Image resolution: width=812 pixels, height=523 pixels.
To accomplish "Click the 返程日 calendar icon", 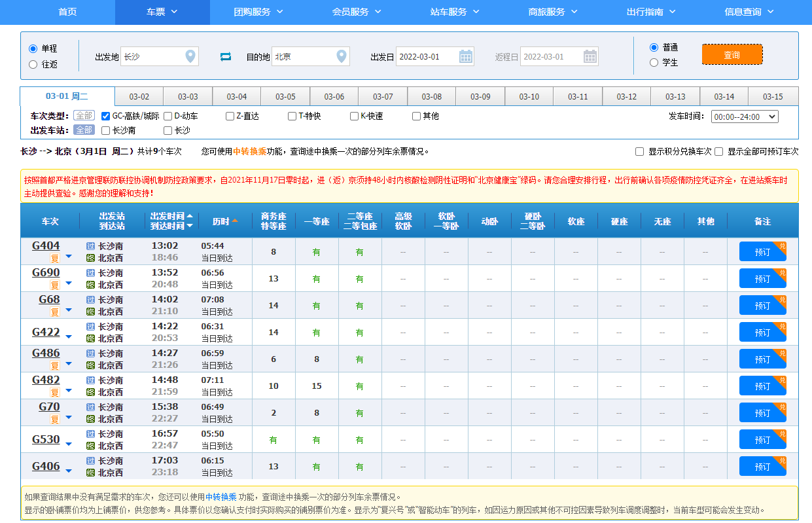I will click(x=590, y=56).
